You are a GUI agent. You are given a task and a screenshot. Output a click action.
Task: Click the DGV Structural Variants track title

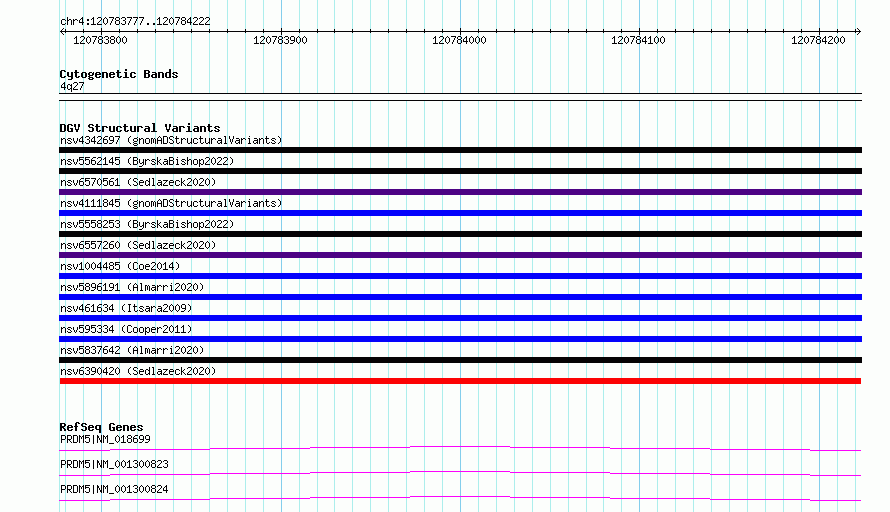[140, 128]
